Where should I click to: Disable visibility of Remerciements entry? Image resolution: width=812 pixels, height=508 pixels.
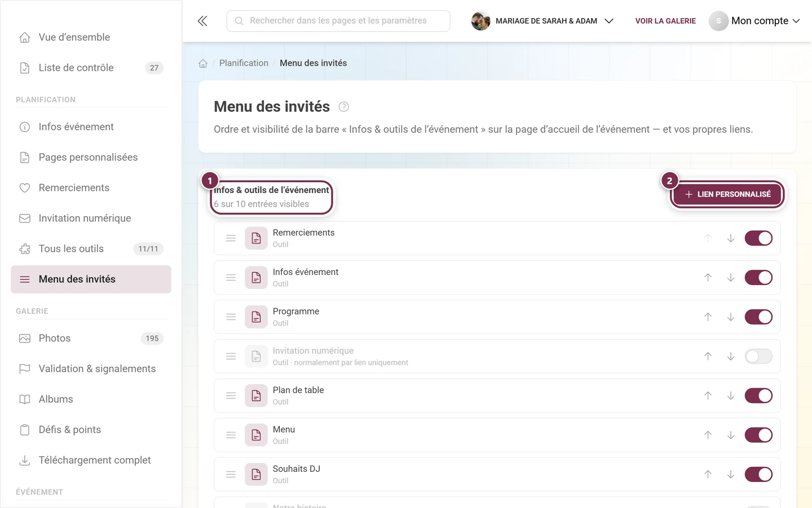tap(758, 238)
